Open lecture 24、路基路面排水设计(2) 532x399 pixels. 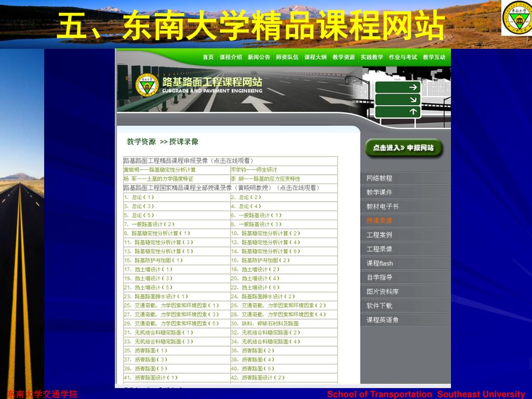click(263, 297)
